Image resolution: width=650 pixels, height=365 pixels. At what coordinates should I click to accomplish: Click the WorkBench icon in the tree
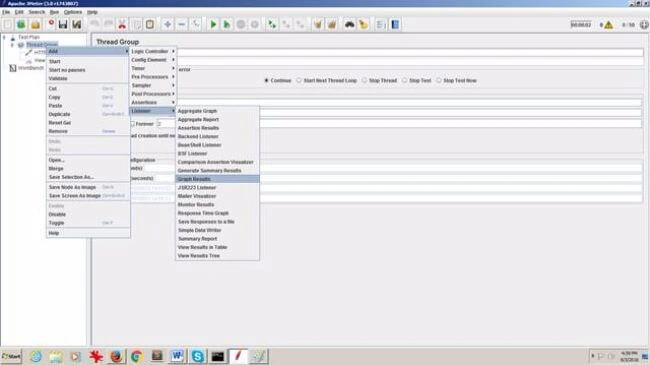click(13, 68)
